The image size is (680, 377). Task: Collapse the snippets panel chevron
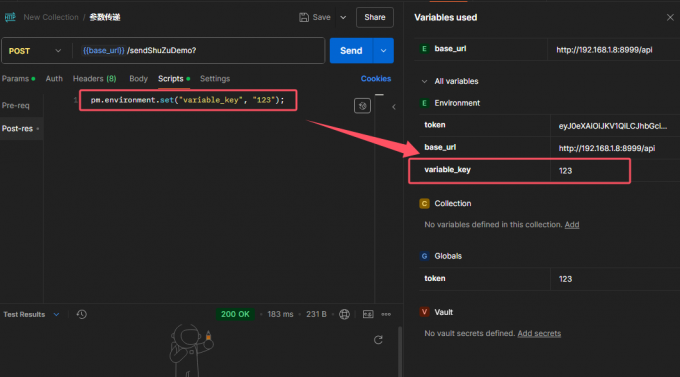click(394, 107)
